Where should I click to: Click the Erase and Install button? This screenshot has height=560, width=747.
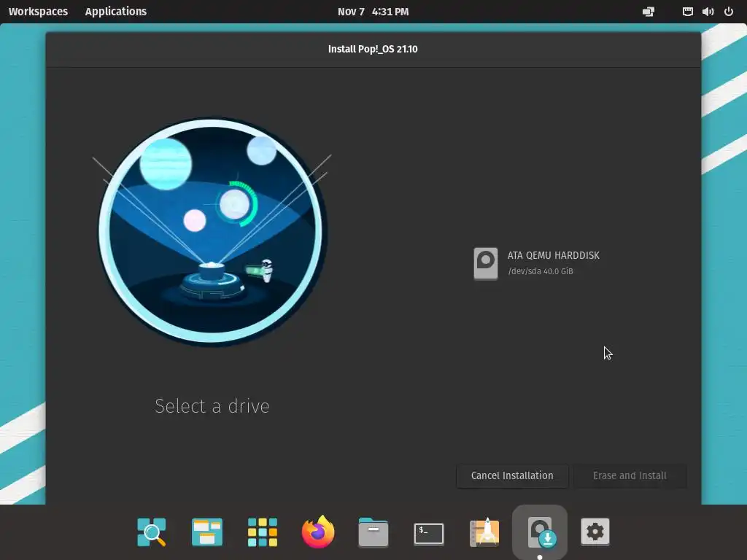(x=630, y=475)
